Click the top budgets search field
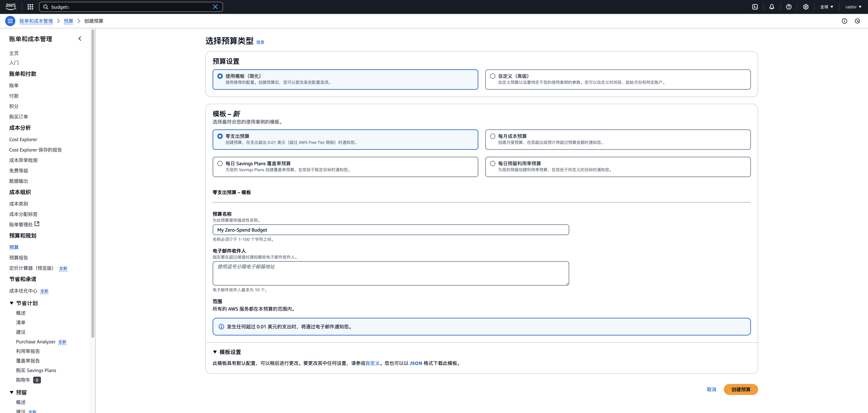 [x=131, y=7]
